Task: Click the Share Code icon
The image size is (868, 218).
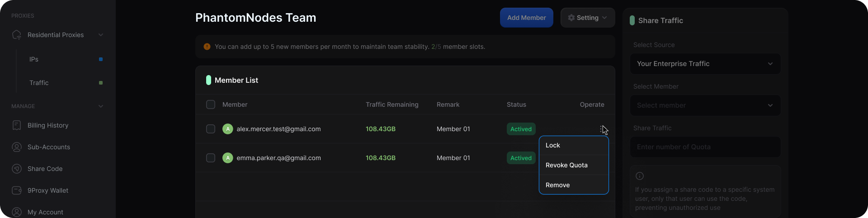Action: (x=17, y=169)
